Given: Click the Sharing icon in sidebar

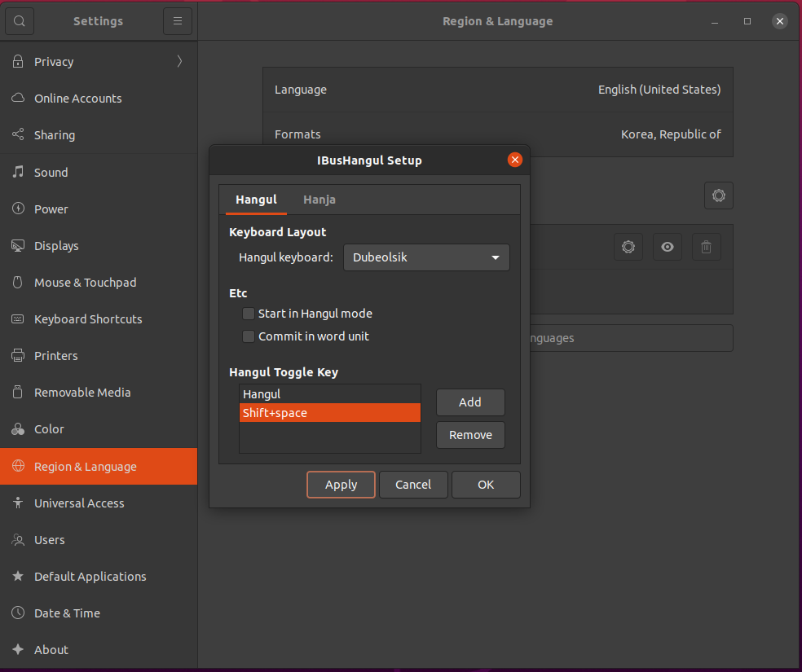Looking at the screenshot, I should point(18,134).
